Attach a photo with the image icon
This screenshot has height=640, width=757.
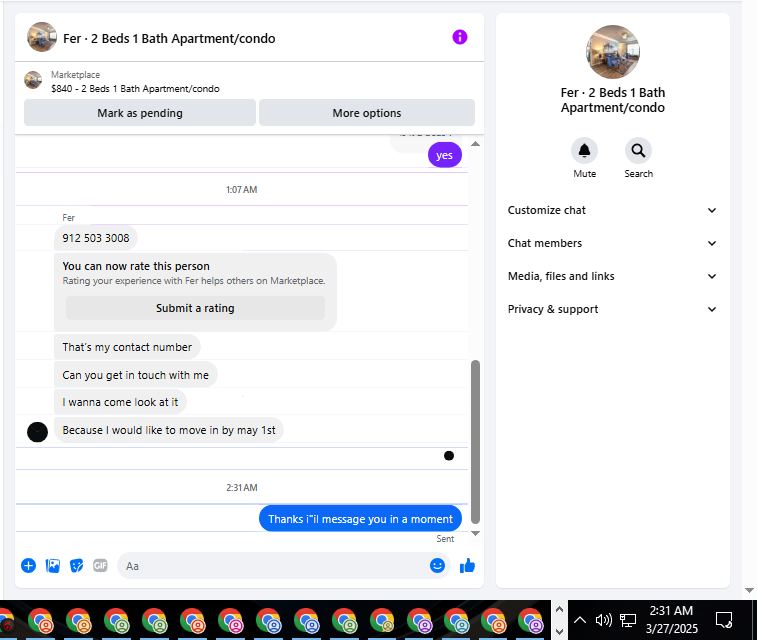point(53,566)
